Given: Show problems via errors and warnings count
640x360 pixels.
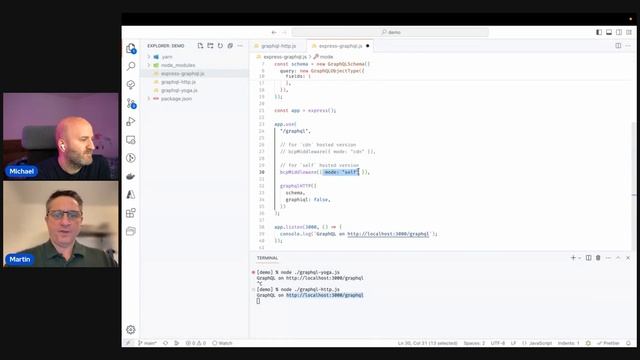Looking at the screenshot, I should (x=196, y=343).
